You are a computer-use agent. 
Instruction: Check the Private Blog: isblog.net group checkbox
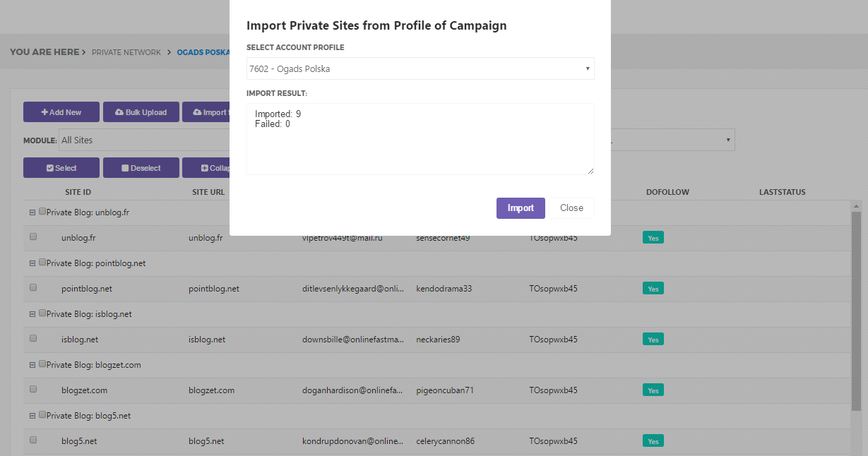click(42, 313)
